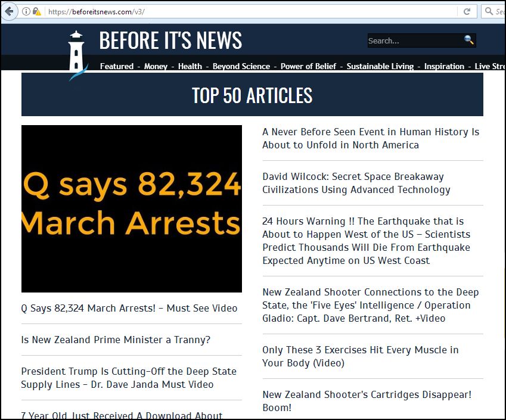Select Money in the navigation bar
The width and height of the screenshot is (506, 420).
coord(156,66)
